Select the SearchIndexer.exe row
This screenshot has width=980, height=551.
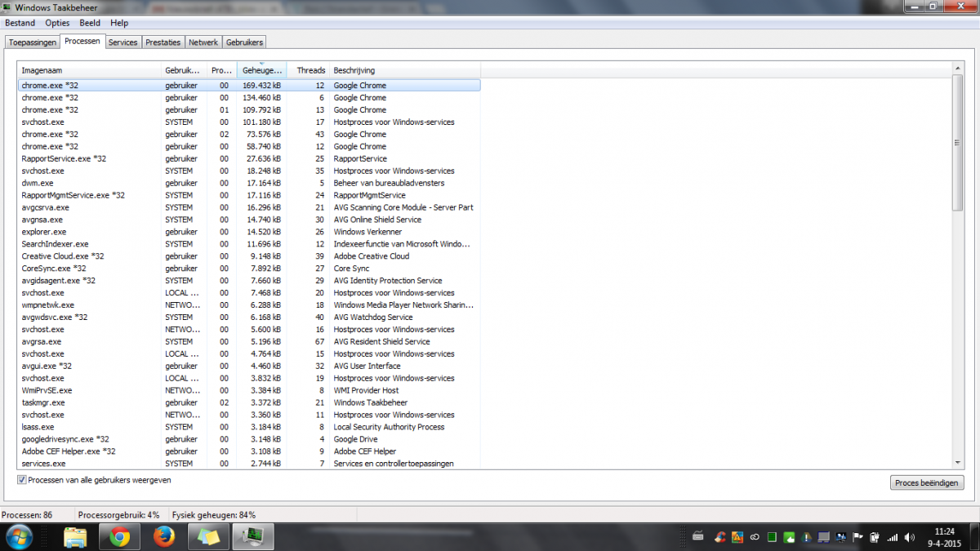point(249,244)
